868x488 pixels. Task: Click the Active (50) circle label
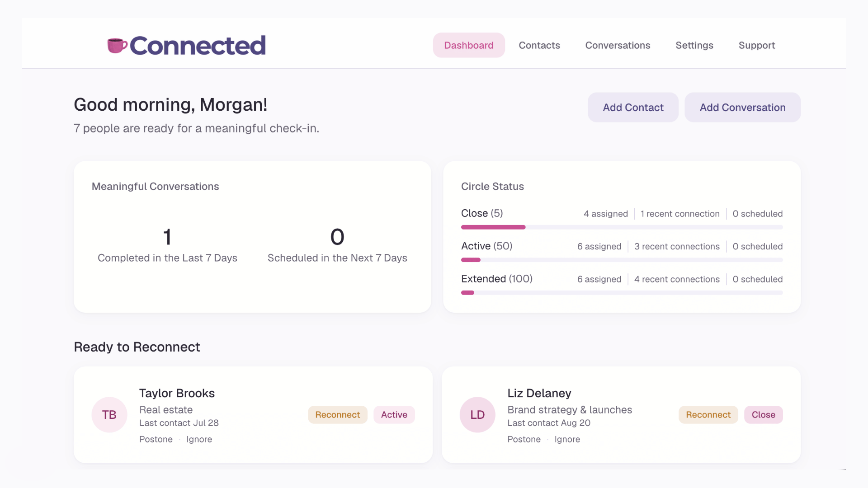487,246
